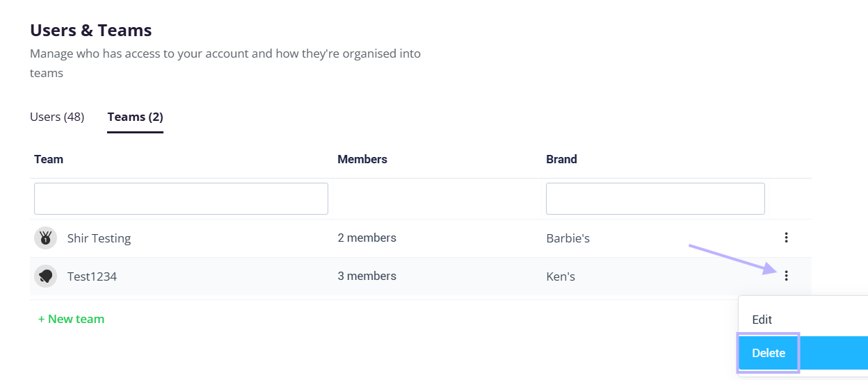Click the 2 members cell
868x380 pixels.
coord(367,238)
